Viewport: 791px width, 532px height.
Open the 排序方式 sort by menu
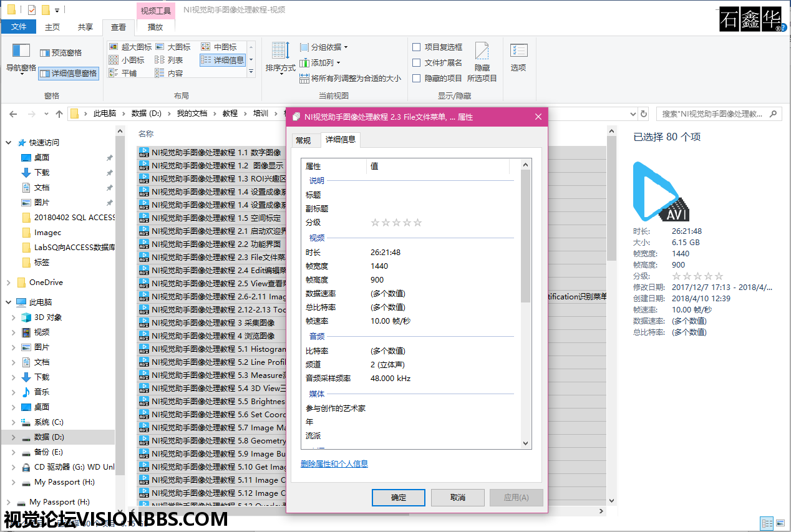(280, 57)
